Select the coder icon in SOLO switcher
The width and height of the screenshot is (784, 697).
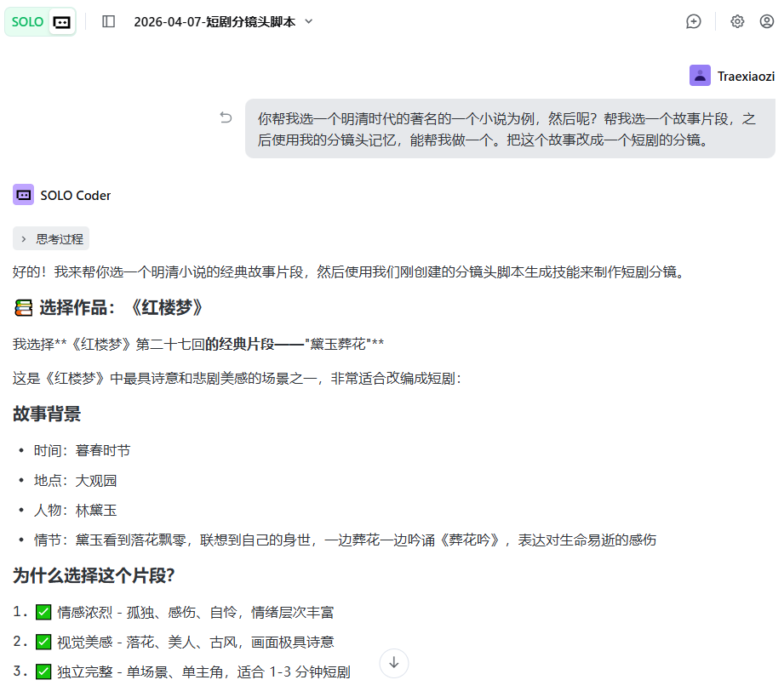tap(61, 22)
